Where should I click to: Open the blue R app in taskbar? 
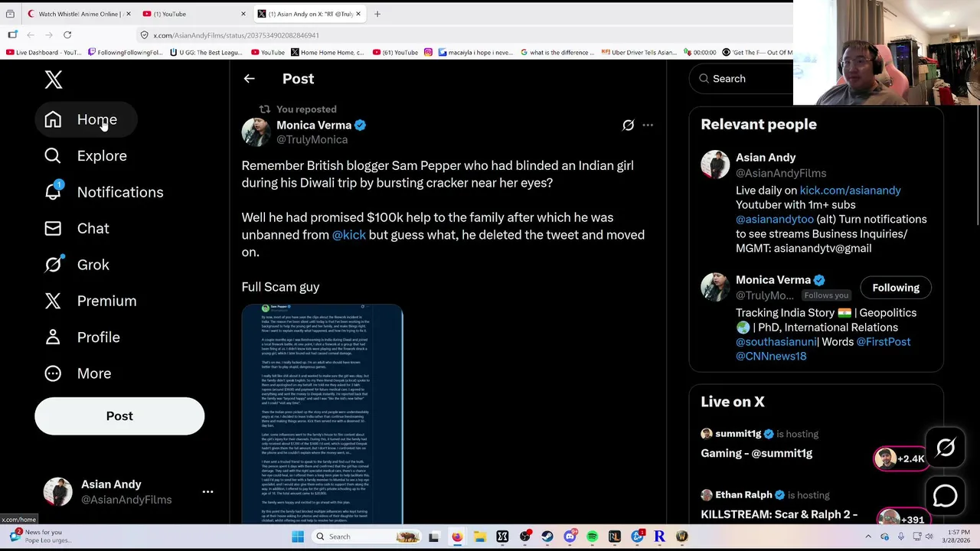click(x=659, y=536)
